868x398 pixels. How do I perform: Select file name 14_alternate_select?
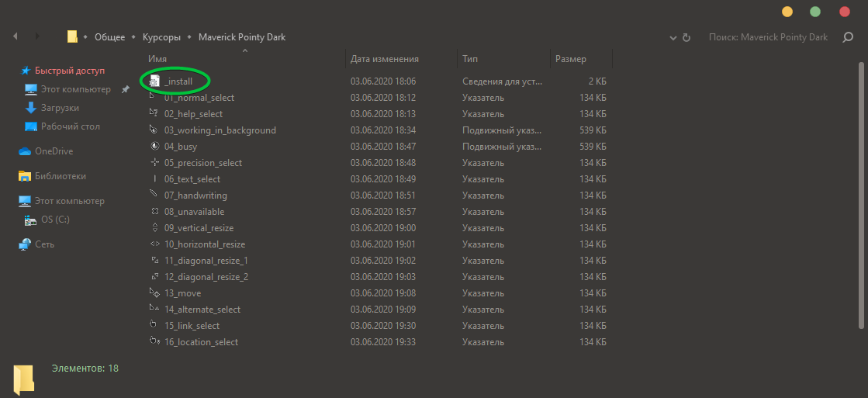click(x=202, y=310)
